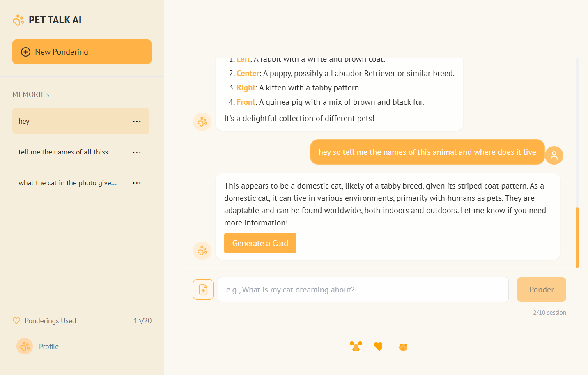Open the options menu for the 'hey' memory
The height and width of the screenshot is (375, 588).
[x=137, y=121]
